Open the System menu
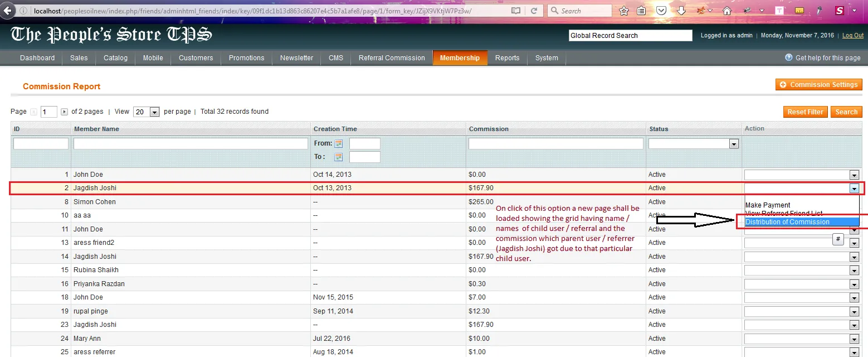The width and height of the screenshot is (868, 357). pyautogui.click(x=547, y=58)
